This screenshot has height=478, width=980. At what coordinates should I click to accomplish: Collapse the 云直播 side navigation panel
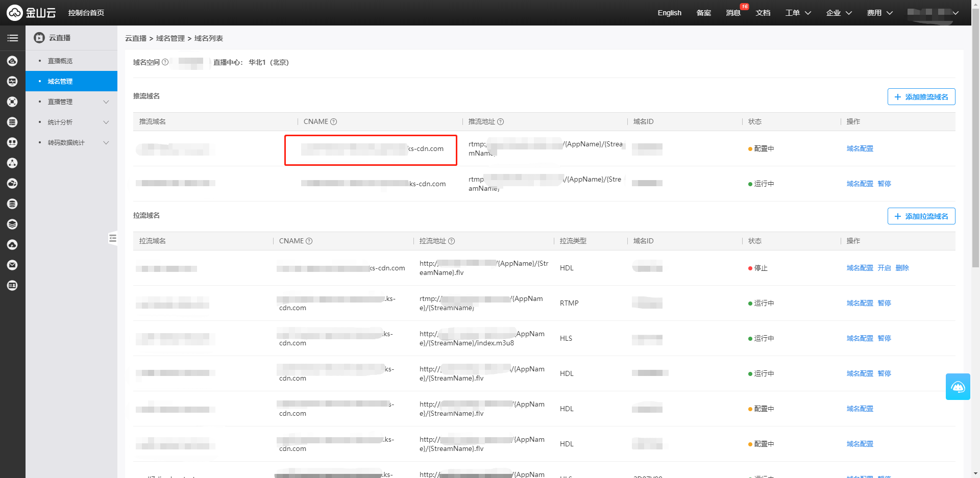pos(113,238)
